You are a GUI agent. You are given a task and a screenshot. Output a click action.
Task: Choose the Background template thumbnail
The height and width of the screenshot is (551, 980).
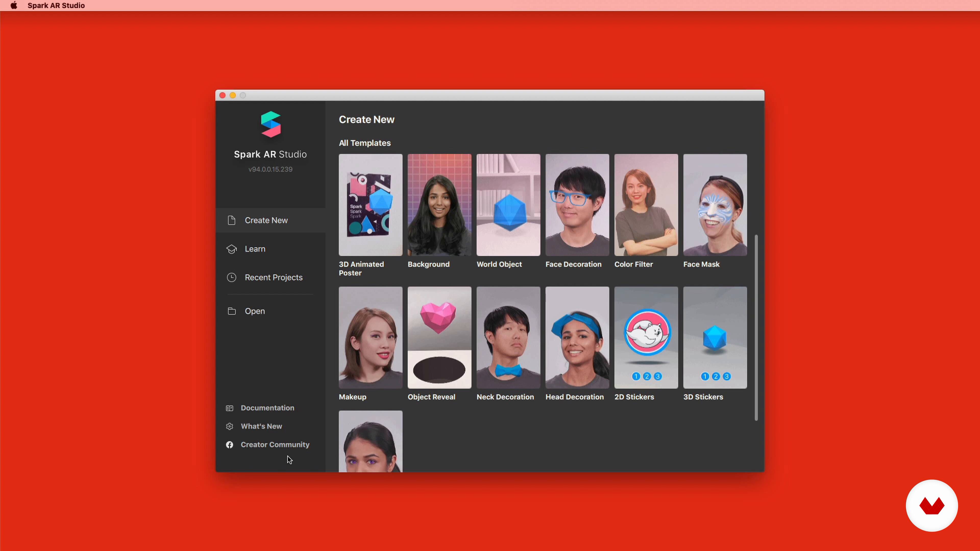click(439, 205)
